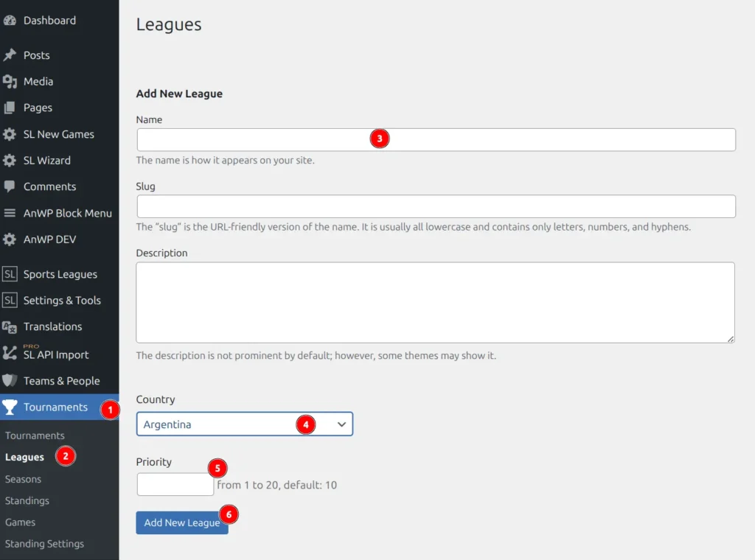Image resolution: width=755 pixels, height=560 pixels.
Task: Click the Teams & People shield icon
Action: click(x=10, y=380)
